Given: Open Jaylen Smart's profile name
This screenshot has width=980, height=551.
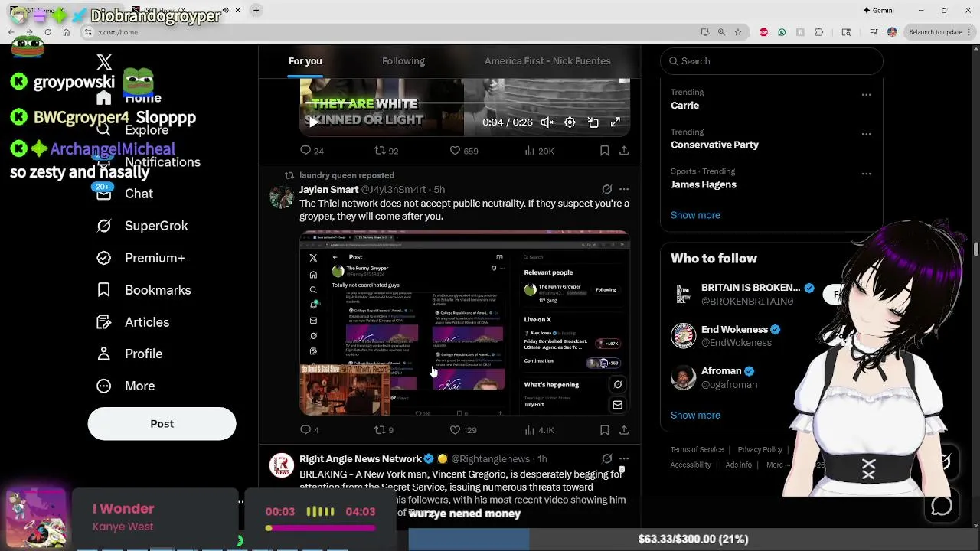Looking at the screenshot, I should point(328,190).
